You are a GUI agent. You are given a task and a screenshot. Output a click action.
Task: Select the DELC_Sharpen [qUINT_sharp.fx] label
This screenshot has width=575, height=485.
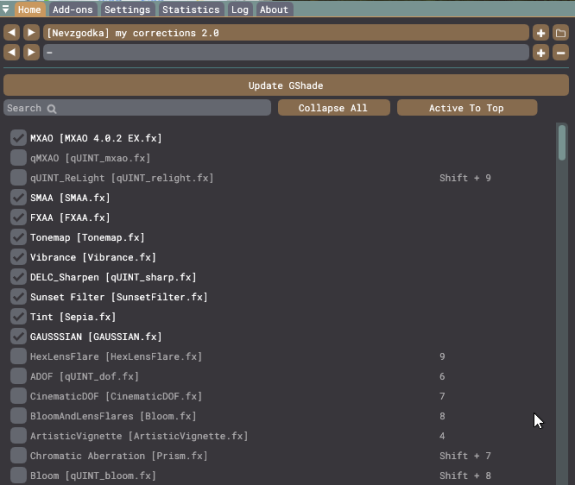click(113, 277)
